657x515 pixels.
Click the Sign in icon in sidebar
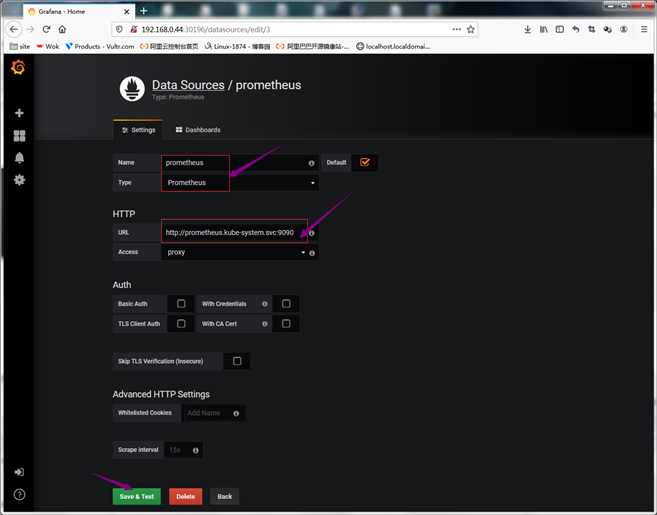pyautogui.click(x=19, y=472)
